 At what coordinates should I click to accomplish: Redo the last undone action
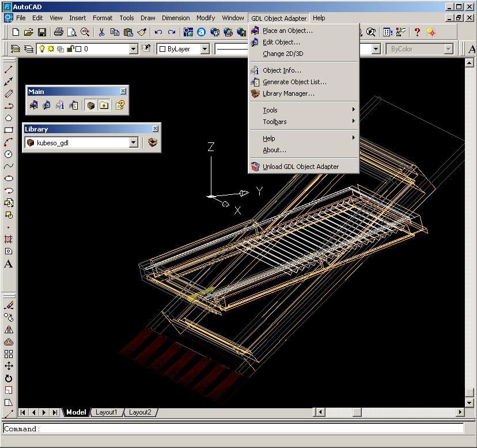(x=172, y=32)
